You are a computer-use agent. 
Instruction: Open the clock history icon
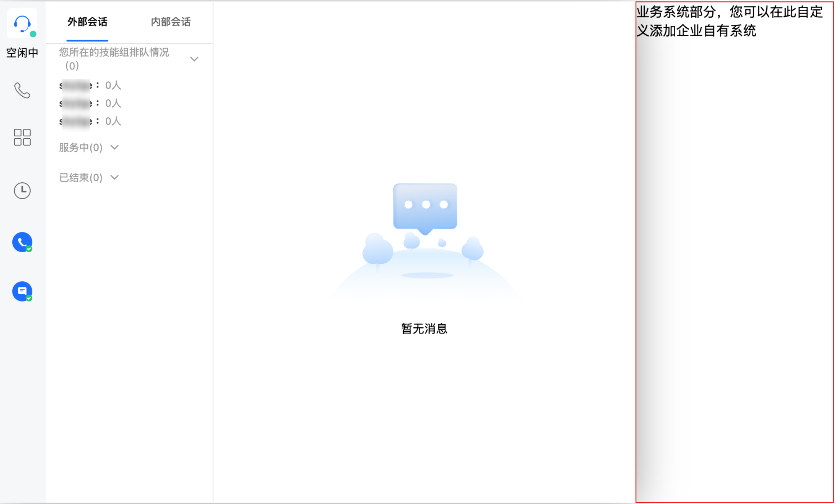[x=22, y=191]
